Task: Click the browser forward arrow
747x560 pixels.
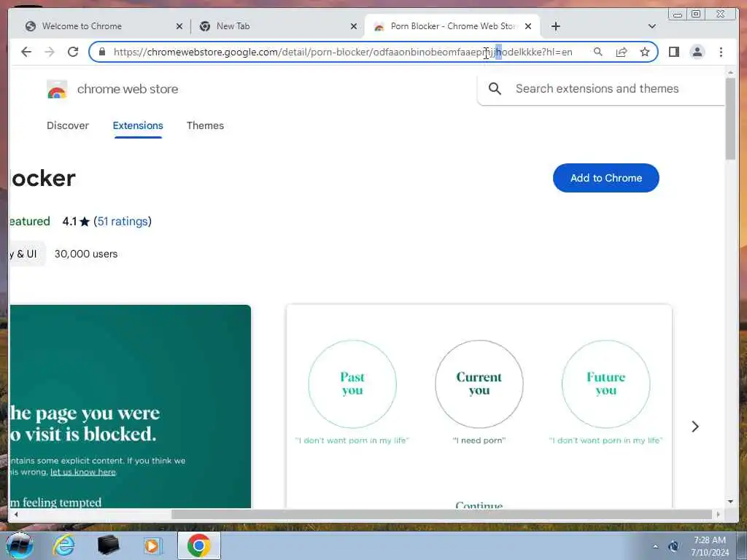Action: [x=50, y=52]
